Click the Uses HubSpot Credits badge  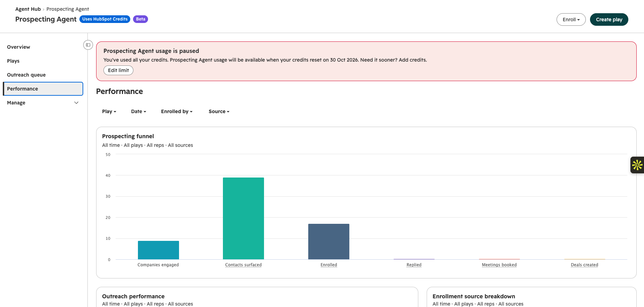105,19
